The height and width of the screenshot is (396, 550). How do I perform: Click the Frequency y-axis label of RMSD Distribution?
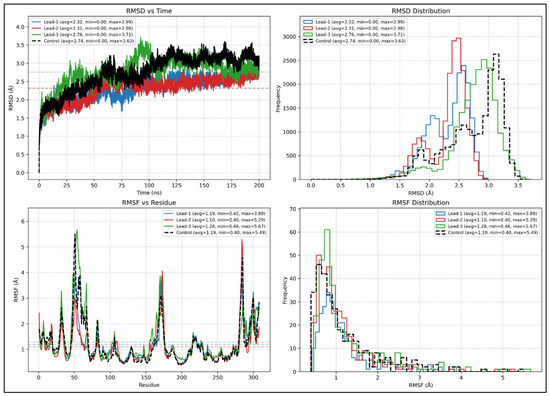278,99
